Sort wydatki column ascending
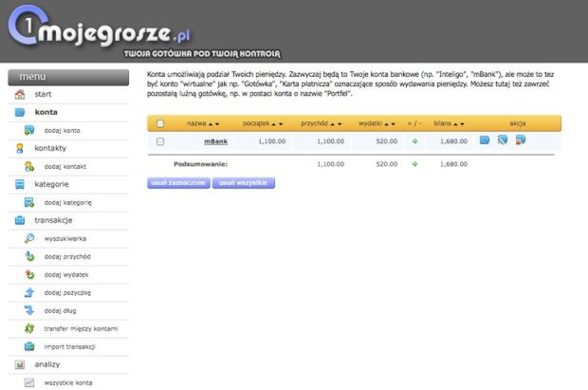588x390 pixels. pyautogui.click(x=386, y=124)
